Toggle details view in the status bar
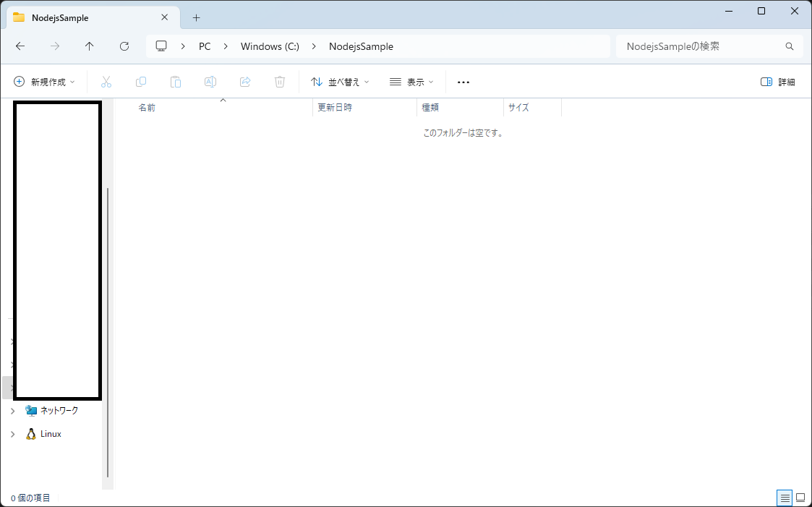 pyautogui.click(x=785, y=498)
